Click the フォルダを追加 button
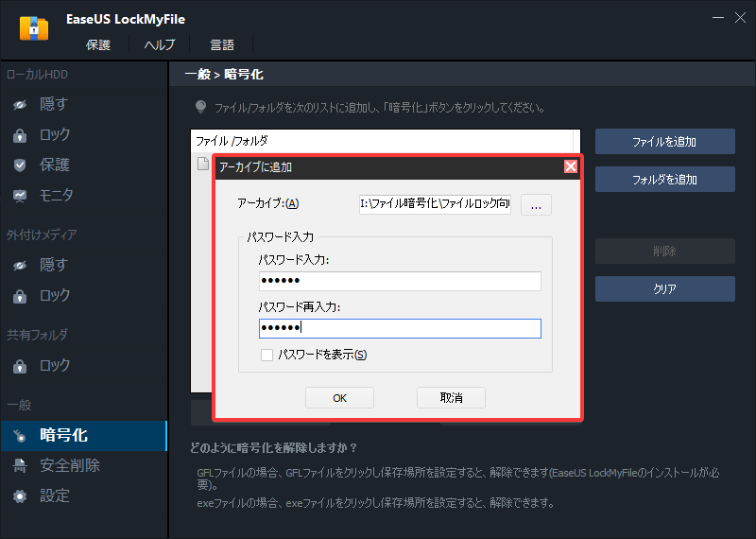Screen dimensions: 756x539 coord(665,180)
